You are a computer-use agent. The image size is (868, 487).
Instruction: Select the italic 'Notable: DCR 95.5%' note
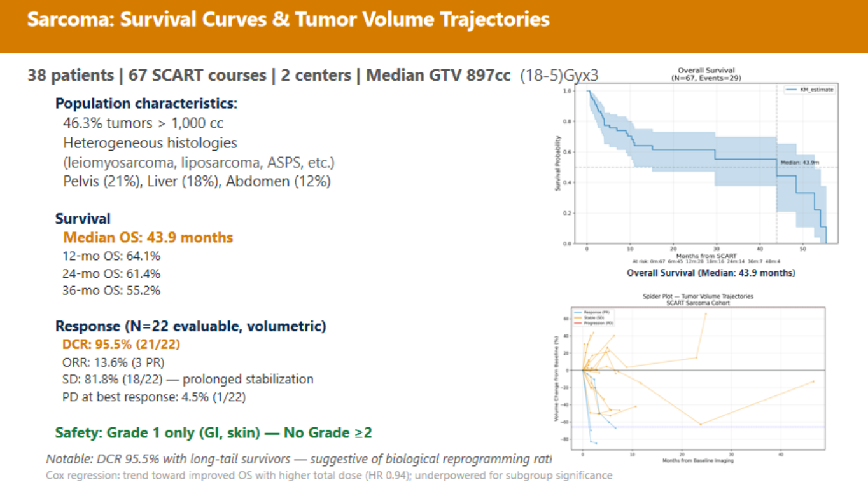[x=298, y=458]
